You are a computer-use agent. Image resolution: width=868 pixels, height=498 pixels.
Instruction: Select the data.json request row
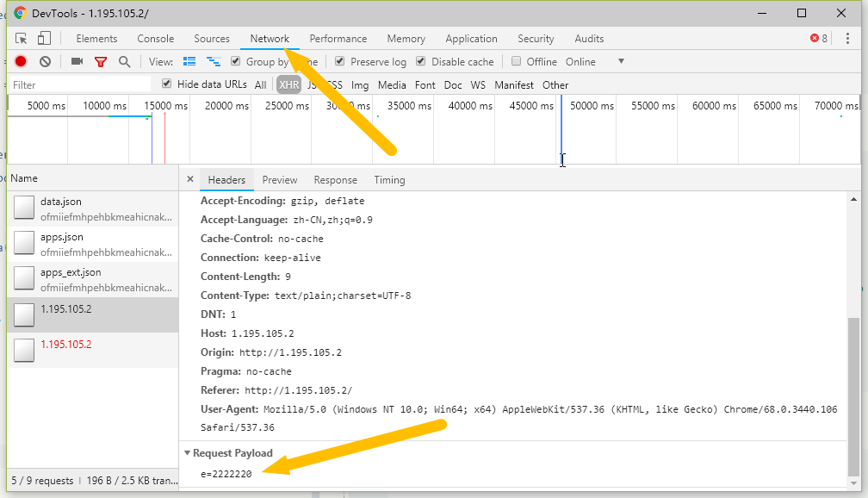tap(93, 209)
